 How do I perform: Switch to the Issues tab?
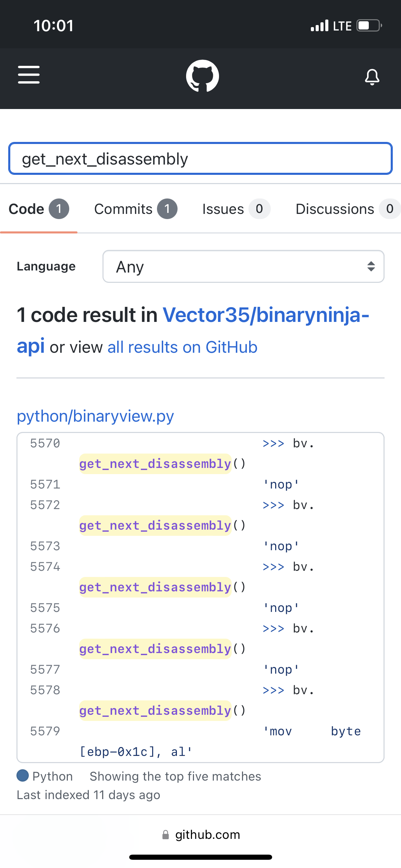(236, 209)
